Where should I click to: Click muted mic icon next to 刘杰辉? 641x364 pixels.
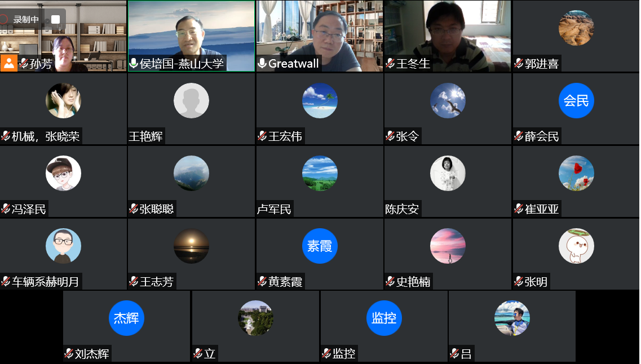coord(69,353)
